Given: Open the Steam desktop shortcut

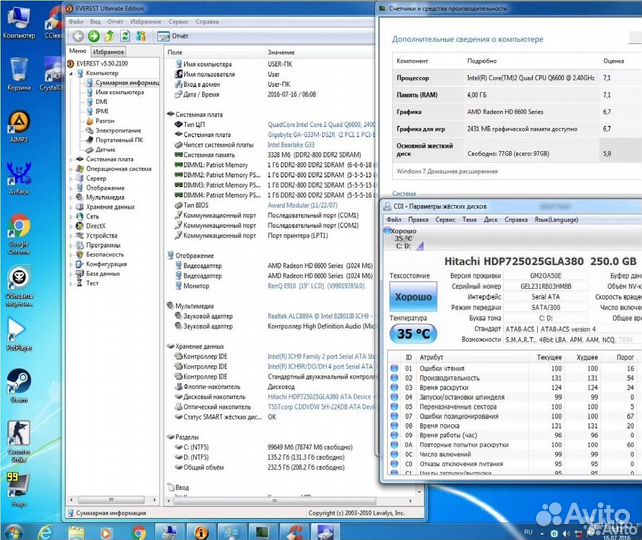Looking at the screenshot, I should pos(18,383).
